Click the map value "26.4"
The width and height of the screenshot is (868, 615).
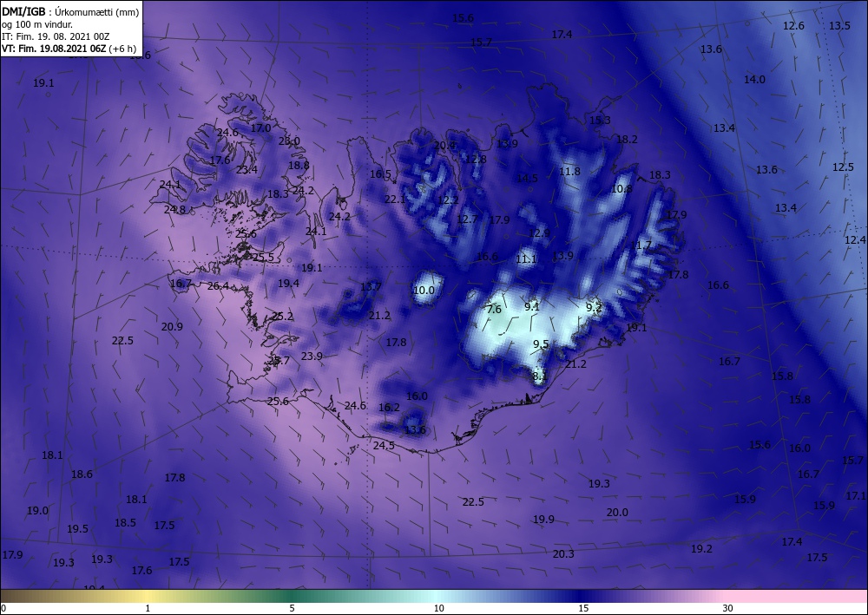(218, 286)
